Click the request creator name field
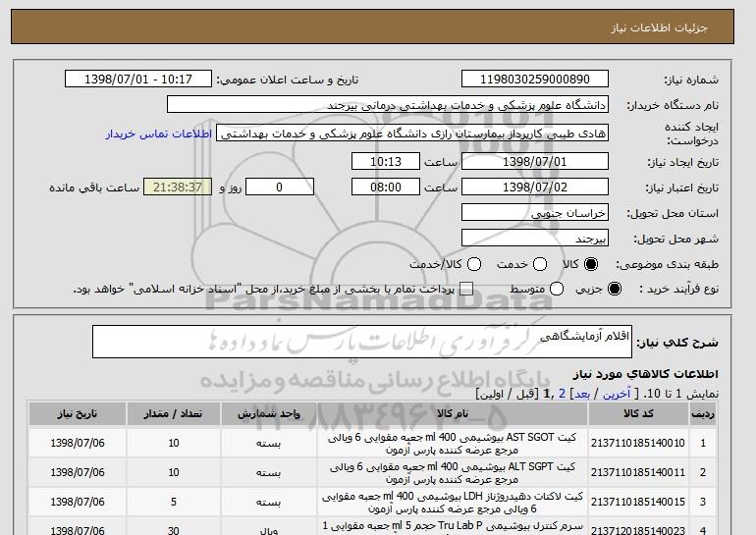Image resolution: width=756 pixels, height=535 pixels. tap(412, 134)
